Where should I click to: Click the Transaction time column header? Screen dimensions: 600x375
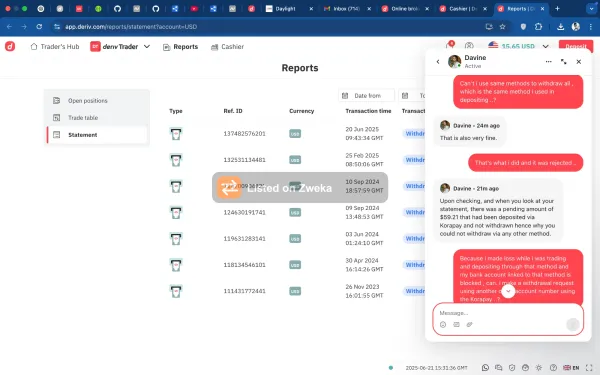tap(368, 111)
